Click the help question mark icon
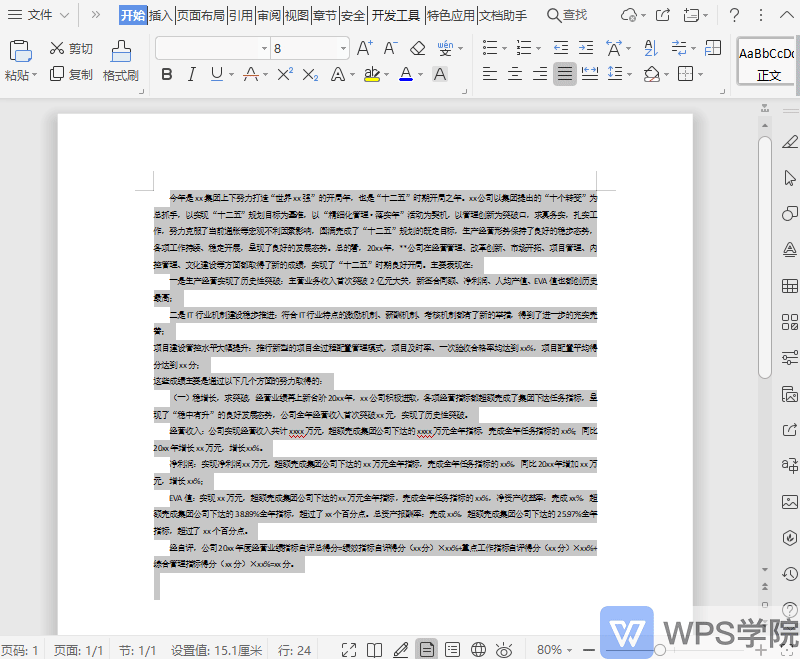This screenshot has height=659, width=800. click(734, 15)
